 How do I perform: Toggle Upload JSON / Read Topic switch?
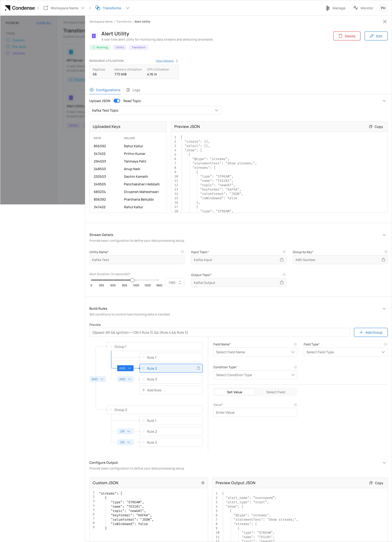(x=117, y=101)
